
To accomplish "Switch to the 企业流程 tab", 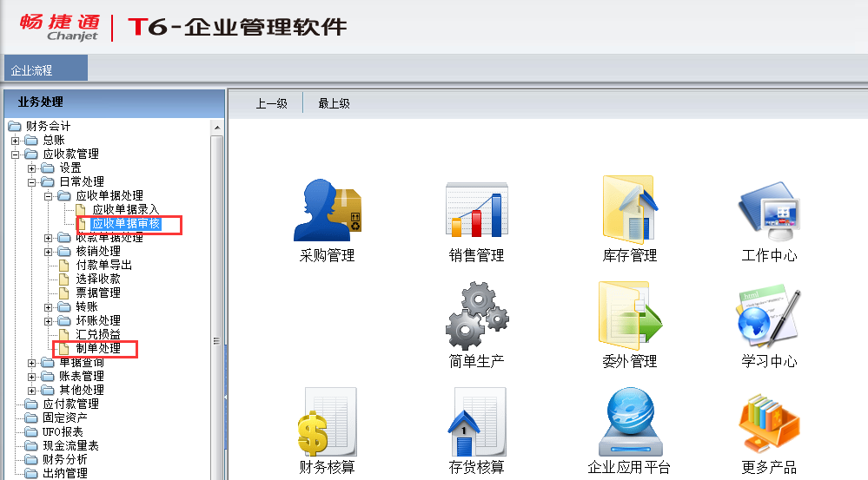I will (45, 68).
